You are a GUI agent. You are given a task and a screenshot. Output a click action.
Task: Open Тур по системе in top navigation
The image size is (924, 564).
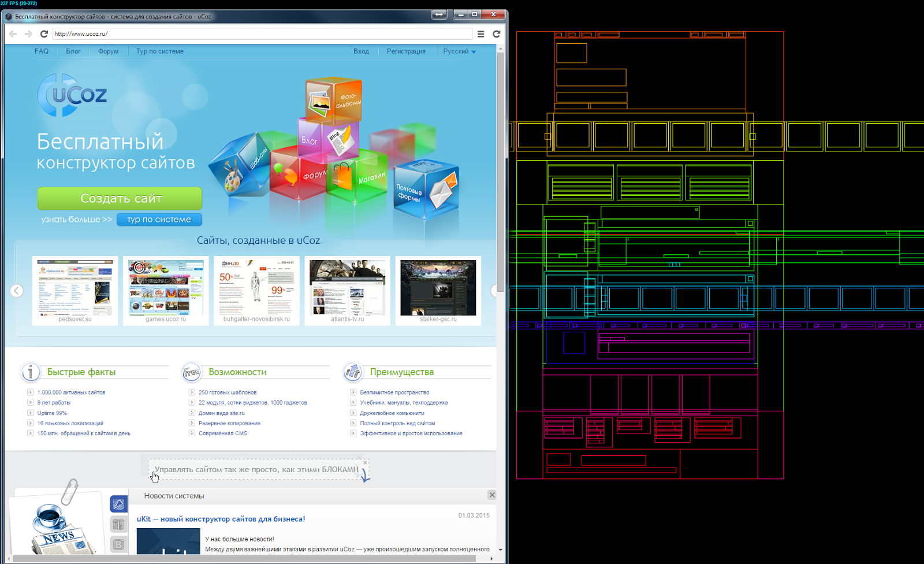(x=160, y=51)
